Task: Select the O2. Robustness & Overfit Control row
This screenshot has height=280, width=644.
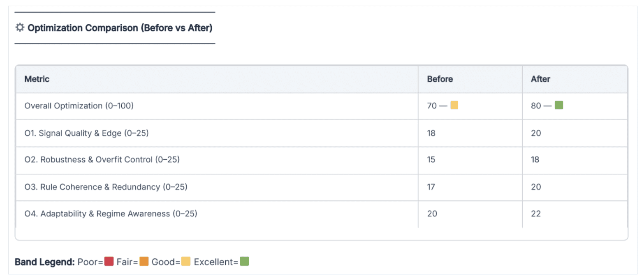Action: (x=102, y=160)
